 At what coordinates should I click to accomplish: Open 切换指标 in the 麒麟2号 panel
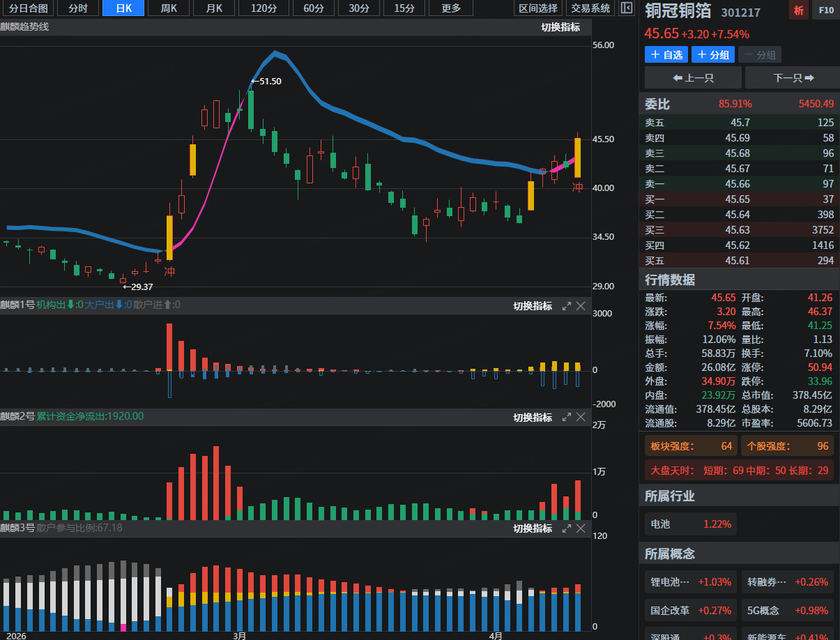click(x=533, y=417)
